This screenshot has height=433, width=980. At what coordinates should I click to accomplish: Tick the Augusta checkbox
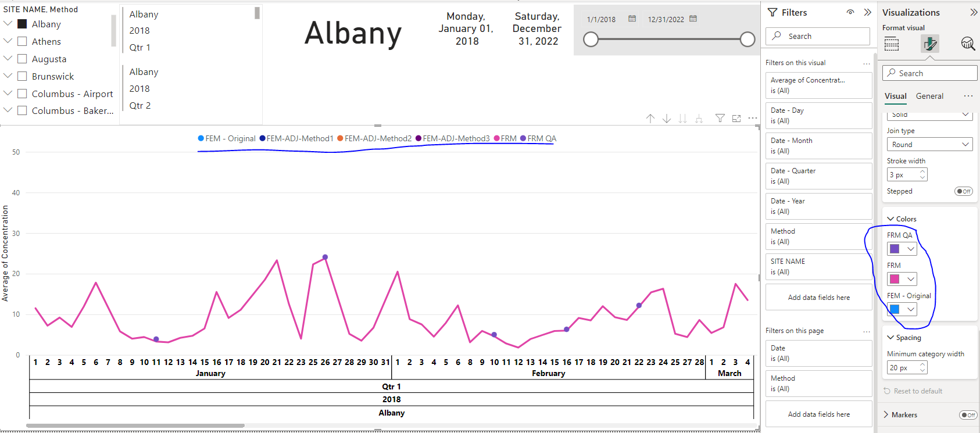[23, 59]
